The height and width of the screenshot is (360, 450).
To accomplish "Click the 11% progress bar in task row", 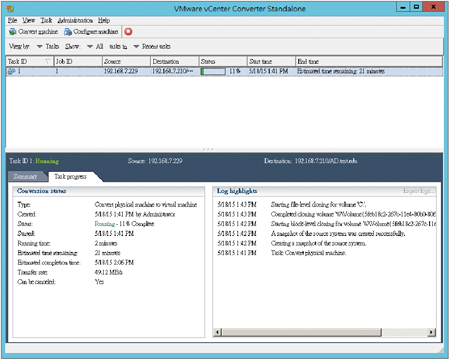I will click(x=213, y=71).
